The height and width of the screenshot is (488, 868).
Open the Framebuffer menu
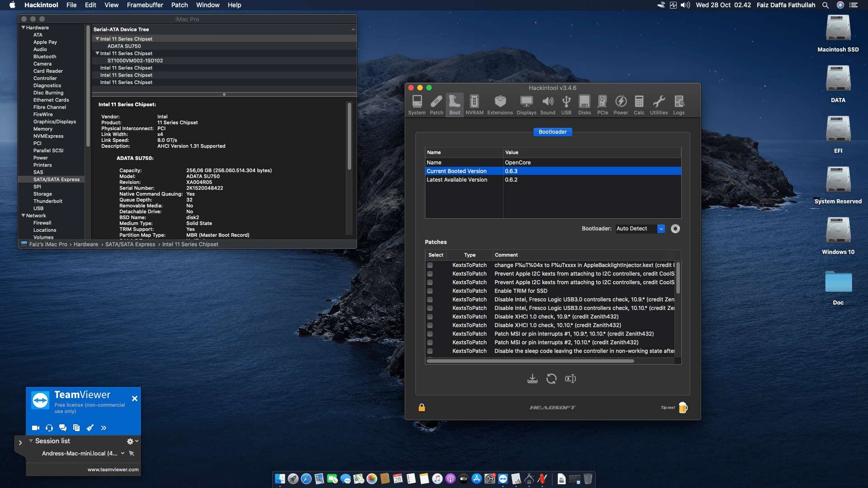[145, 5]
